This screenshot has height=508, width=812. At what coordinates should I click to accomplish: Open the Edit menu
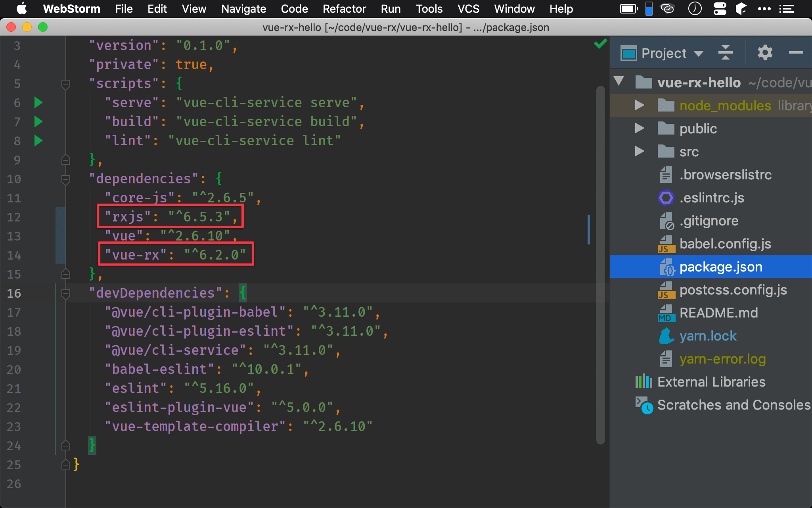click(157, 8)
